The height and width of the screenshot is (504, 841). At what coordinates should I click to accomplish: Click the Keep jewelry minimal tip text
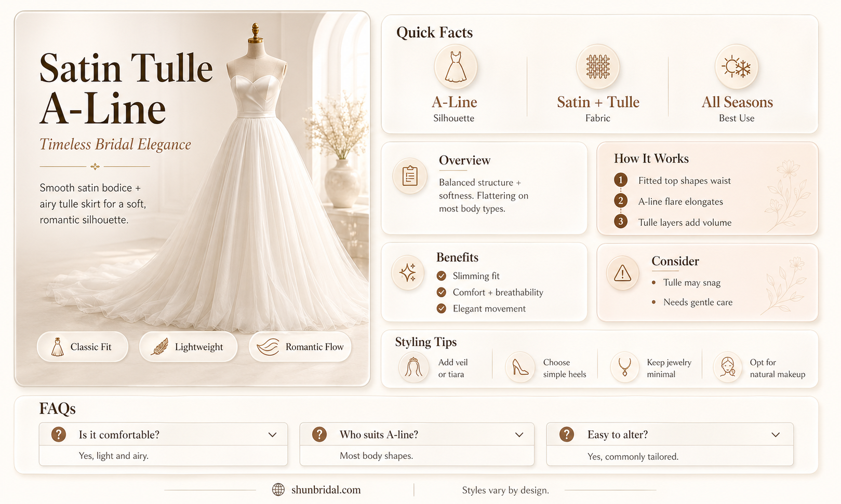click(x=669, y=368)
